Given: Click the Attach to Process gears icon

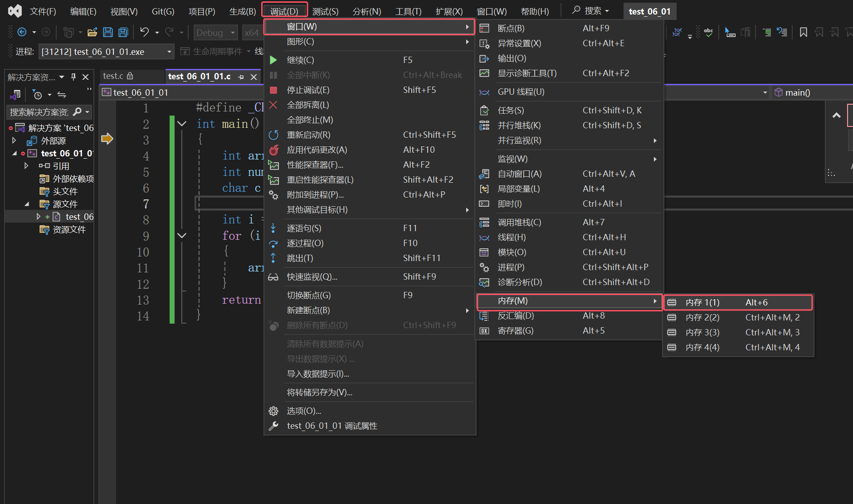Looking at the screenshot, I should click(x=273, y=194).
